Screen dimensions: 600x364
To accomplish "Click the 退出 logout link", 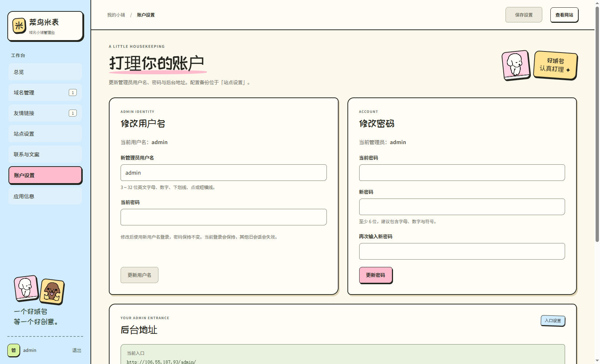I will [77, 350].
